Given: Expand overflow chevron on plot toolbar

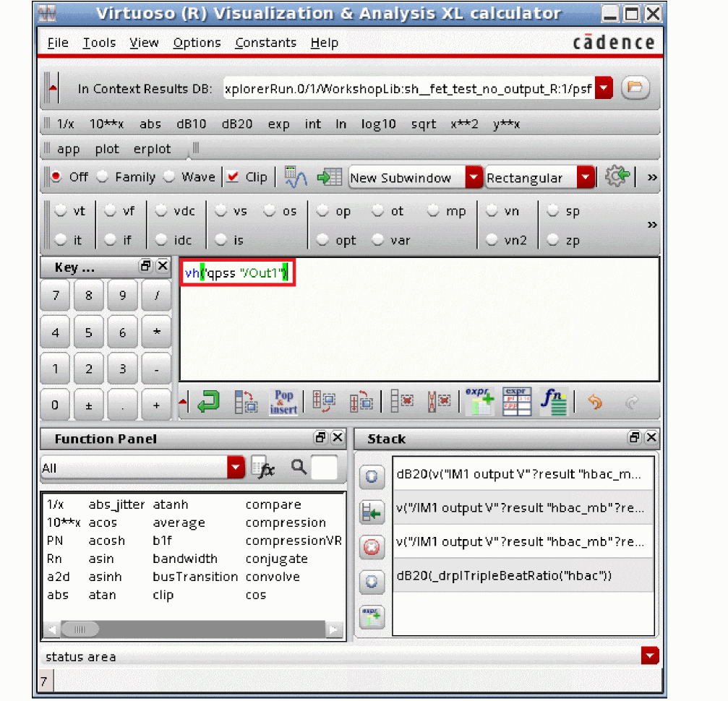Looking at the screenshot, I should [x=652, y=177].
